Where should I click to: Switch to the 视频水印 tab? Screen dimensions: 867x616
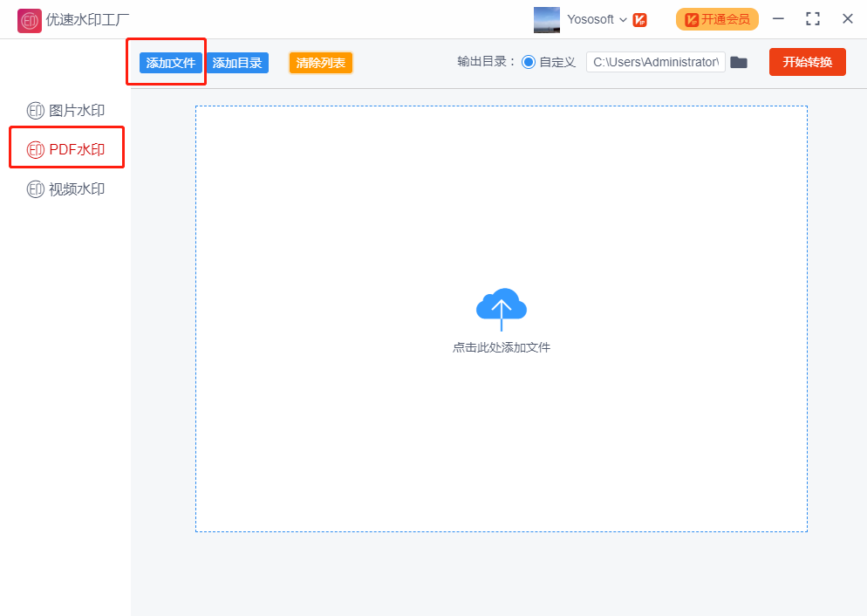tap(66, 189)
